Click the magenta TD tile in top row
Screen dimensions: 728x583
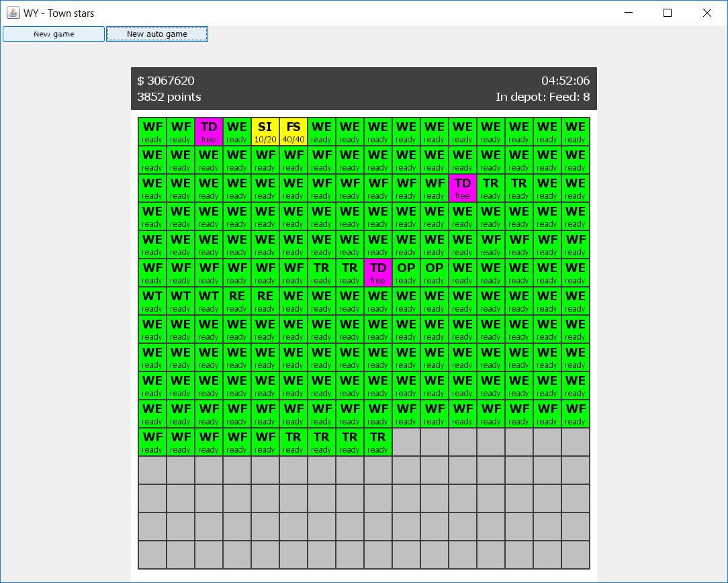(209, 132)
